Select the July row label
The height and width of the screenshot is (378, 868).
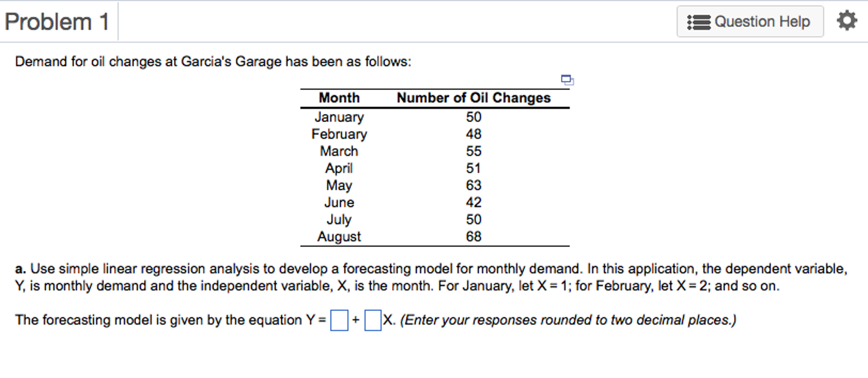339,220
